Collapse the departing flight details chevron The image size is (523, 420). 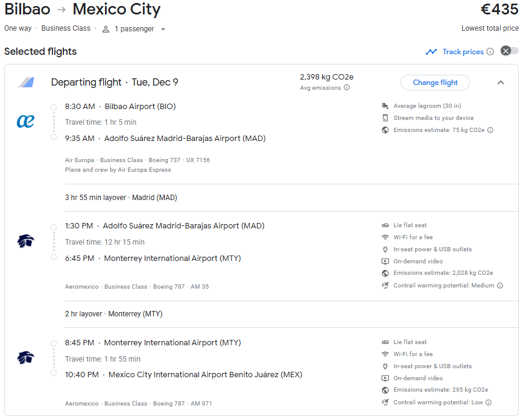click(500, 83)
